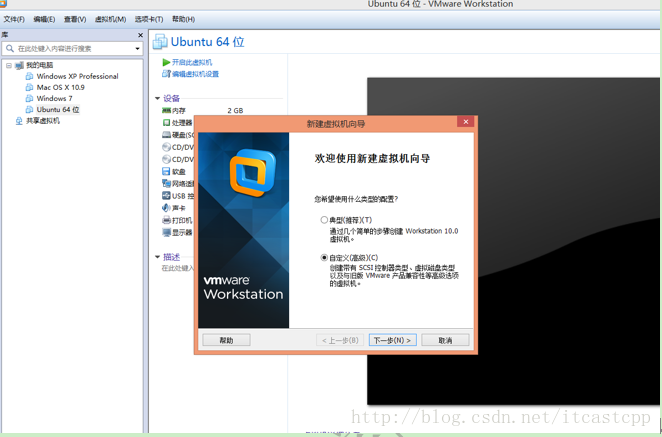Select Windows XP Professional in the library

click(77, 76)
